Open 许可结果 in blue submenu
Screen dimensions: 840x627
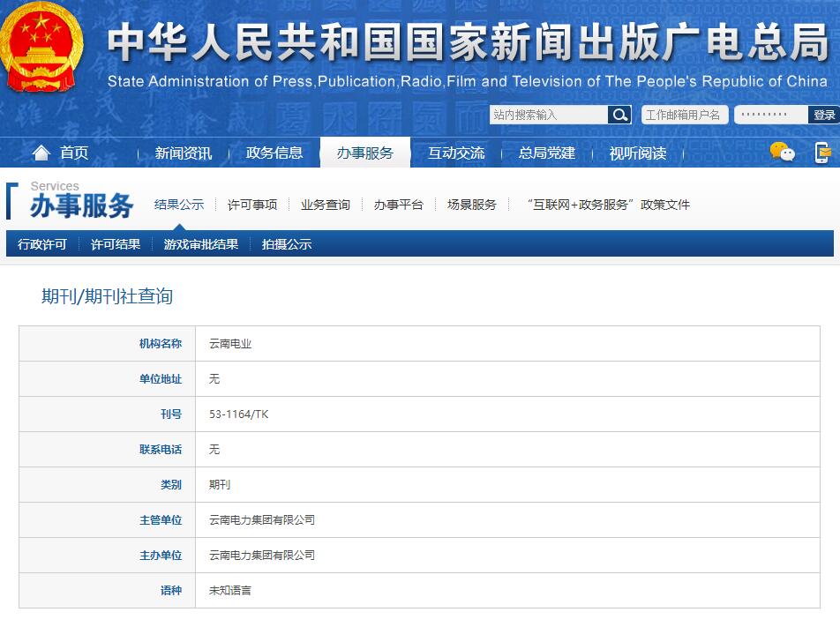click(116, 244)
